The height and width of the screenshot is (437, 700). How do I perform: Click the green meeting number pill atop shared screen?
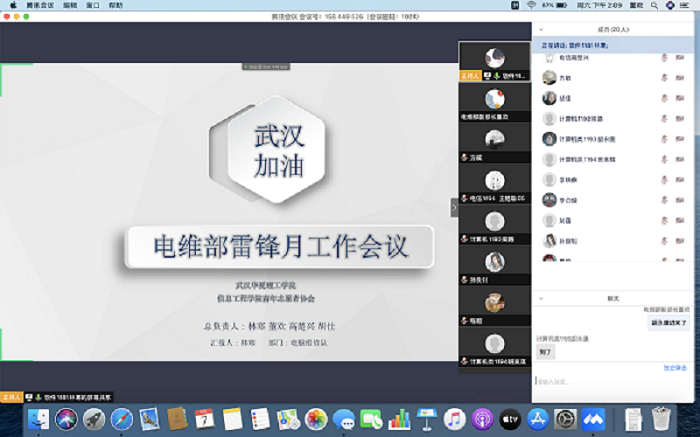(266, 67)
